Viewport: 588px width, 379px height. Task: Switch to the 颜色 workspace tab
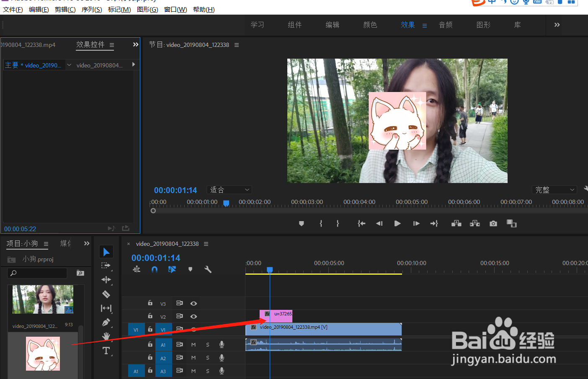click(370, 25)
